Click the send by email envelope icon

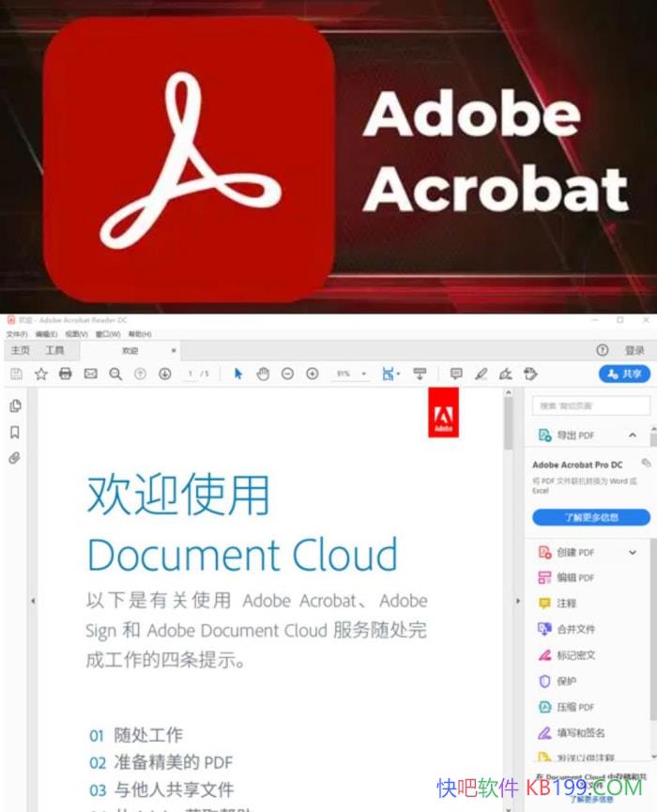pos(90,374)
